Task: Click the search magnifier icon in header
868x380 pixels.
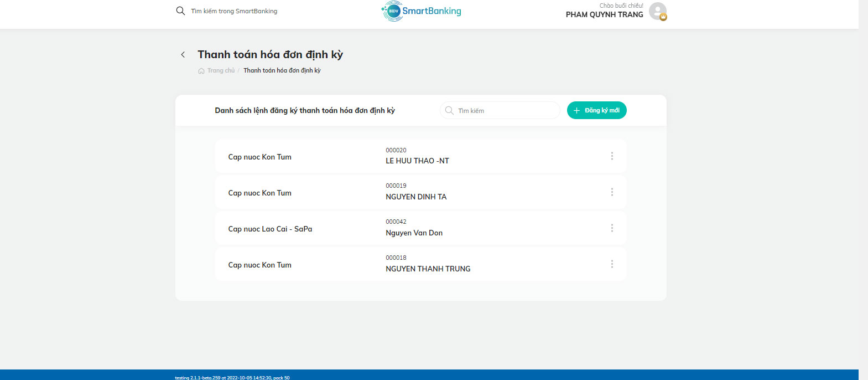Action: 180,11
